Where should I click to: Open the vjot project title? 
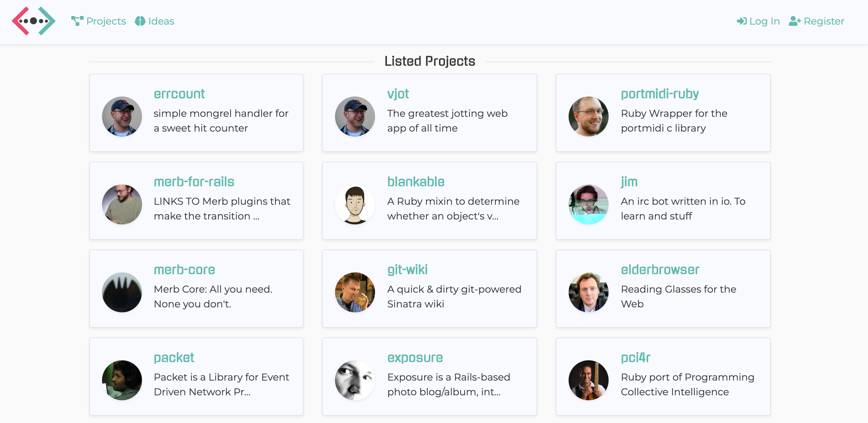tap(398, 94)
